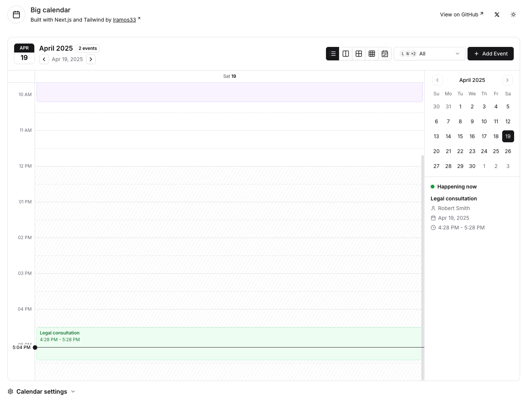Open the user filter dropdown showing All

coord(430,54)
